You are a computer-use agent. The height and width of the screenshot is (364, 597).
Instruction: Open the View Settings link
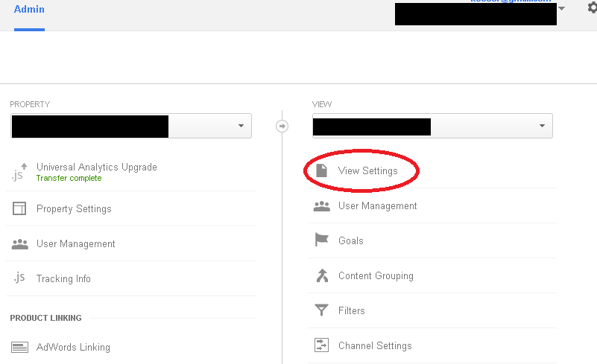368,170
